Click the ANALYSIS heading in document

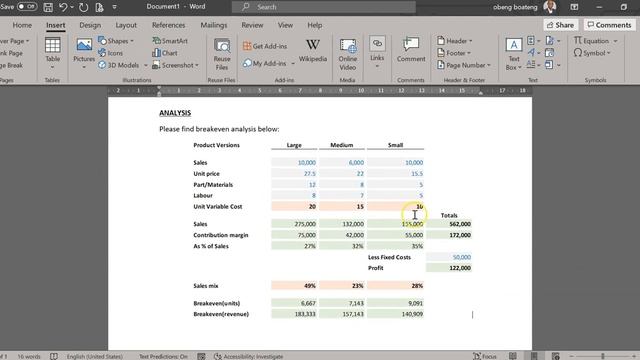[x=175, y=113]
